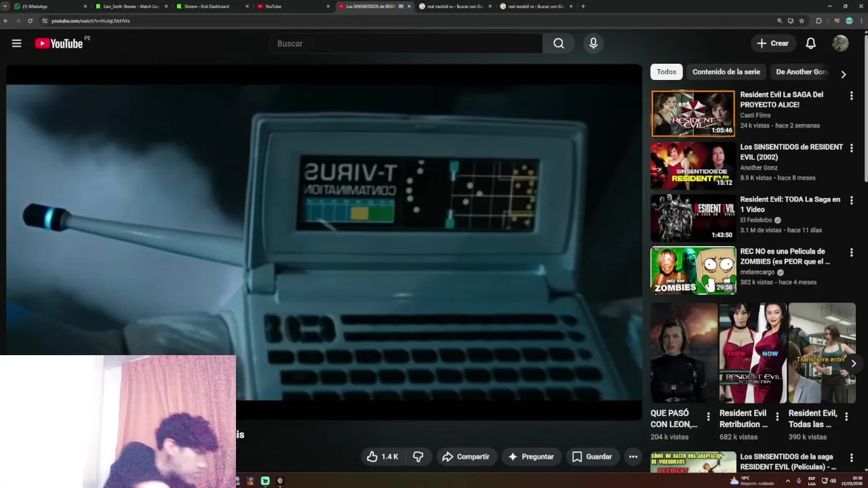The height and width of the screenshot is (488, 868).
Task: Switch to Lian_Sorth Stream browser tab
Action: click(131, 6)
